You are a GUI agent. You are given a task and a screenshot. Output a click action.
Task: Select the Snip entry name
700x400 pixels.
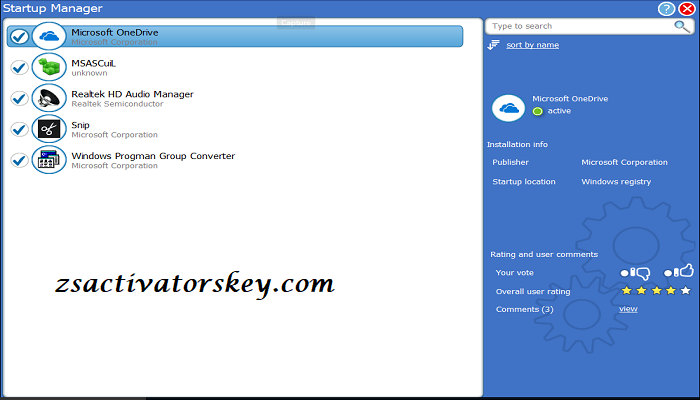(x=80, y=125)
